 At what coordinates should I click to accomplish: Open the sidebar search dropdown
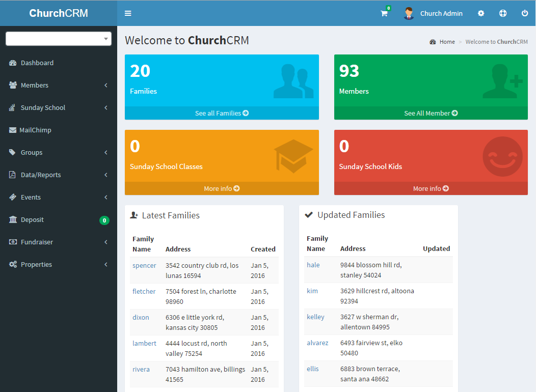(59, 39)
